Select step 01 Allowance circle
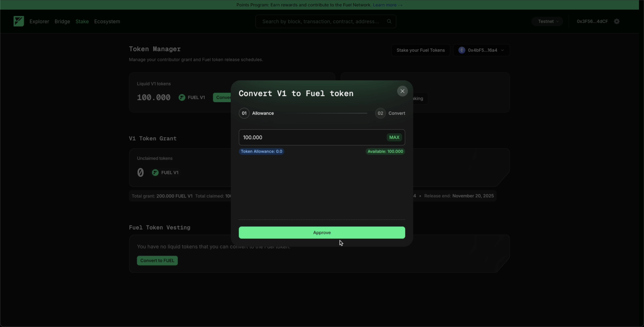The height and width of the screenshot is (327, 644). click(244, 113)
